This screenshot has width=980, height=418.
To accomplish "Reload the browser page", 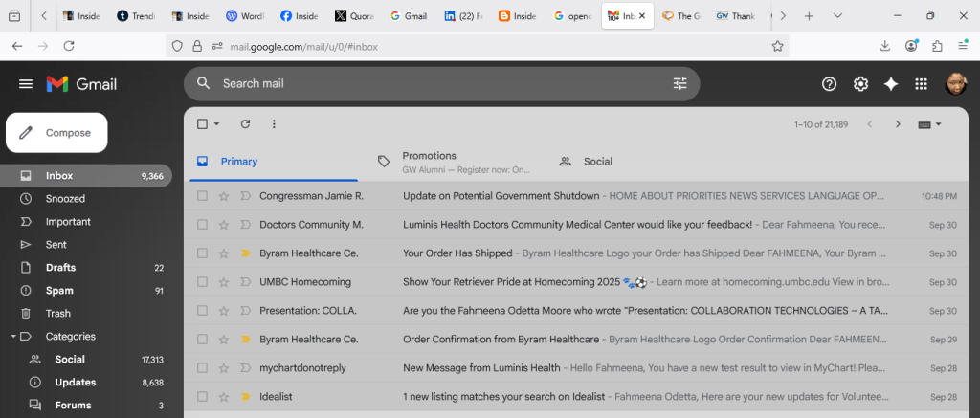I will click(x=69, y=46).
